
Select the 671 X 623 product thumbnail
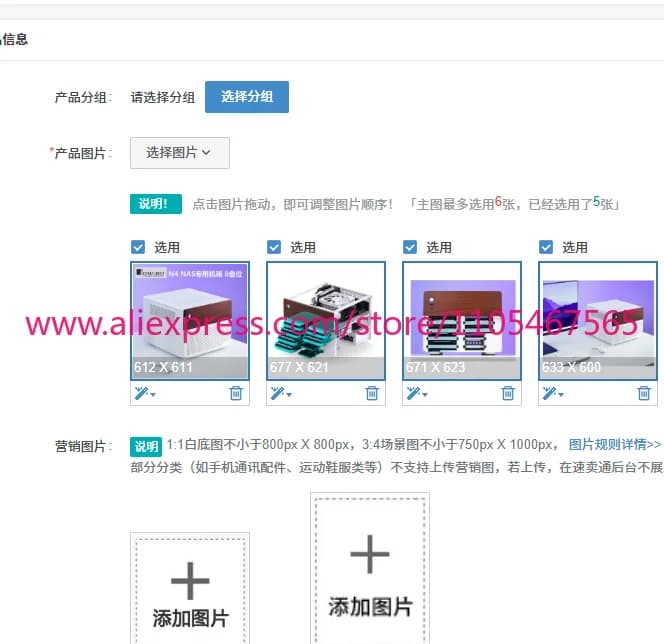[x=462, y=321]
